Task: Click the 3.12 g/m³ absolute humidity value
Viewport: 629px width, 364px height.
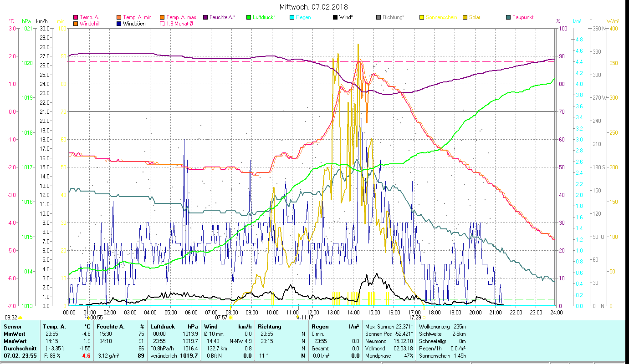Action: coord(109,355)
